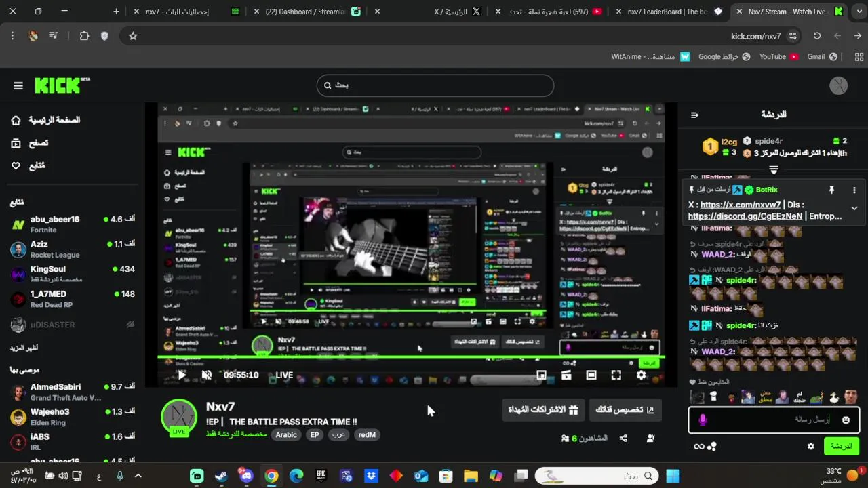Open the Windows Start menu
This screenshot has width=868, height=488.
click(x=673, y=476)
